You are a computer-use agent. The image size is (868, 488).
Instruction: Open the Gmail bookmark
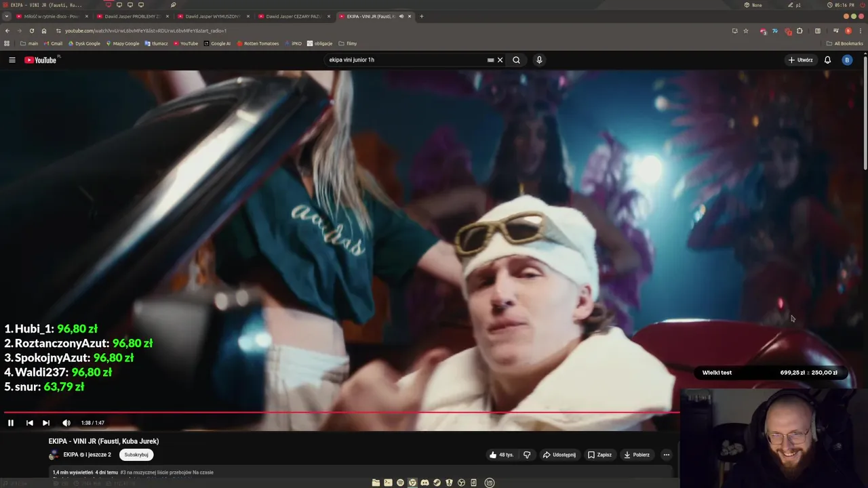click(53, 43)
